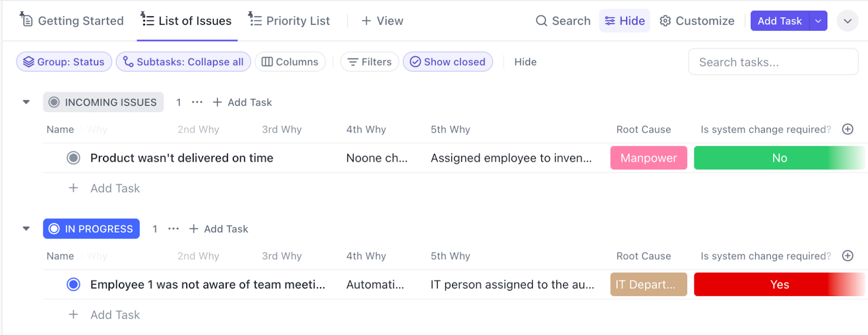The width and height of the screenshot is (868, 335).
Task: Click the red Yes system change cell
Action: (779, 285)
